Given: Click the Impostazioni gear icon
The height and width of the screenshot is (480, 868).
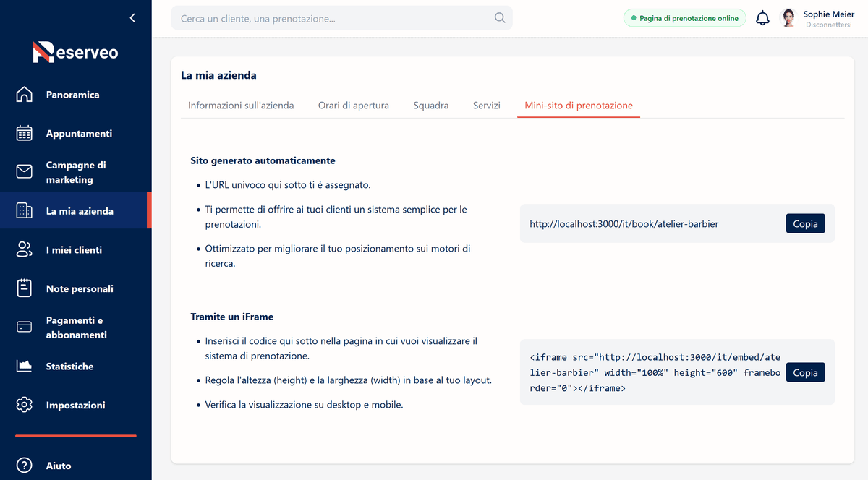Looking at the screenshot, I should point(25,405).
